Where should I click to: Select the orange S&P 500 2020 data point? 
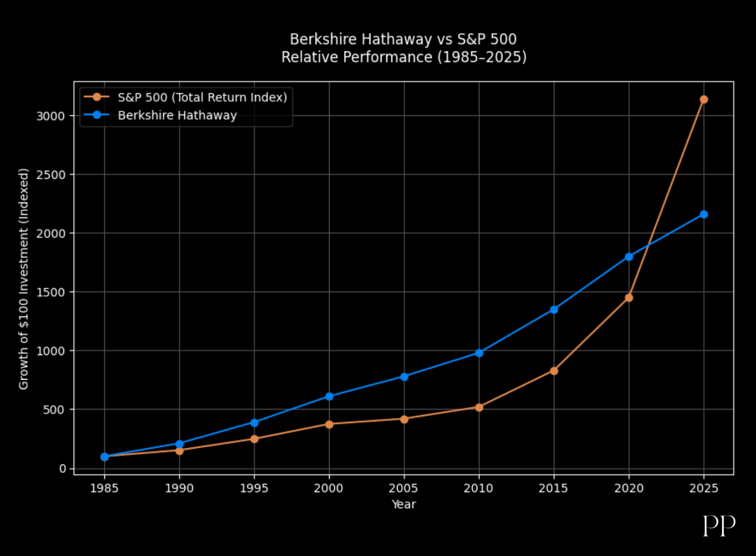(x=628, y=298)
